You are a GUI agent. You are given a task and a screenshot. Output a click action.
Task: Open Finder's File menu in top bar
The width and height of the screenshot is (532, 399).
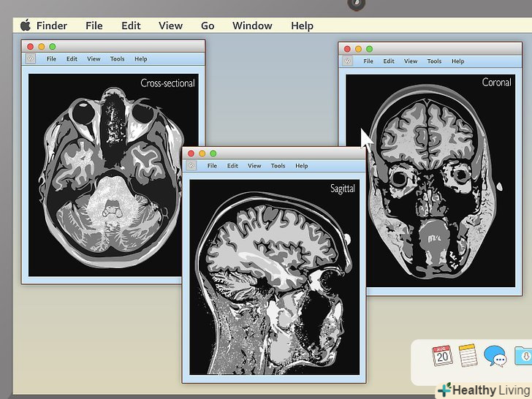point(94,26)
